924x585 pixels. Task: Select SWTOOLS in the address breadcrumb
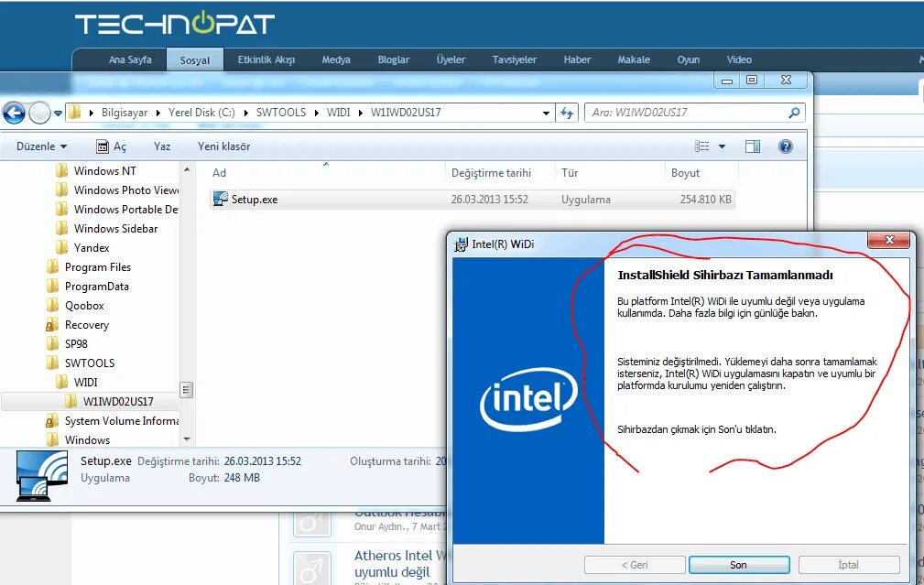click(x=281, y=113)
